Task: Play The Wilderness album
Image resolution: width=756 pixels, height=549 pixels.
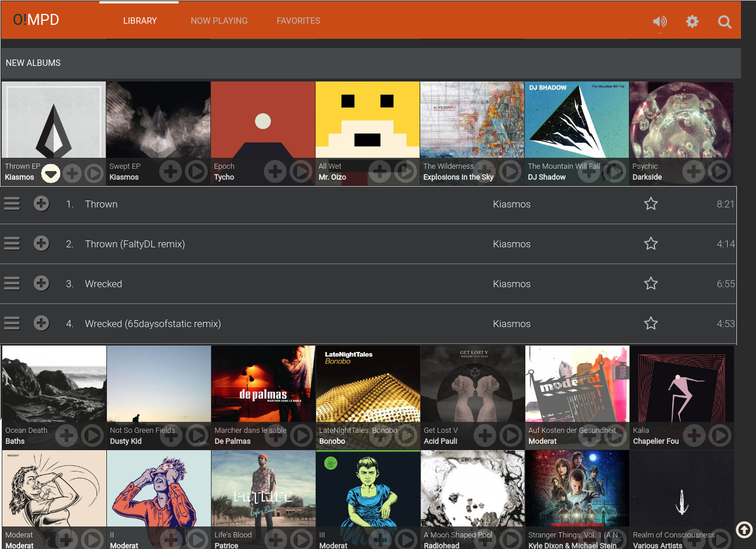Action: click(510, 172)
